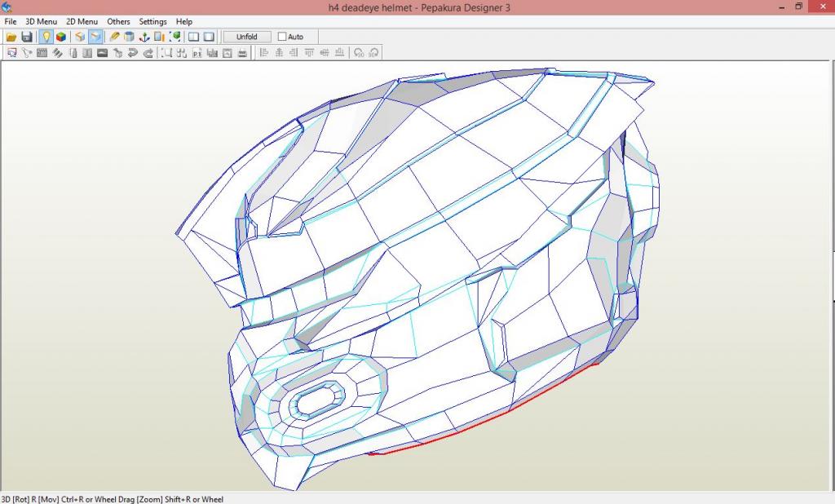Toggle the highlighted open box unfold view icon
This screenshot has width=835, height=504.
point(95,37)
